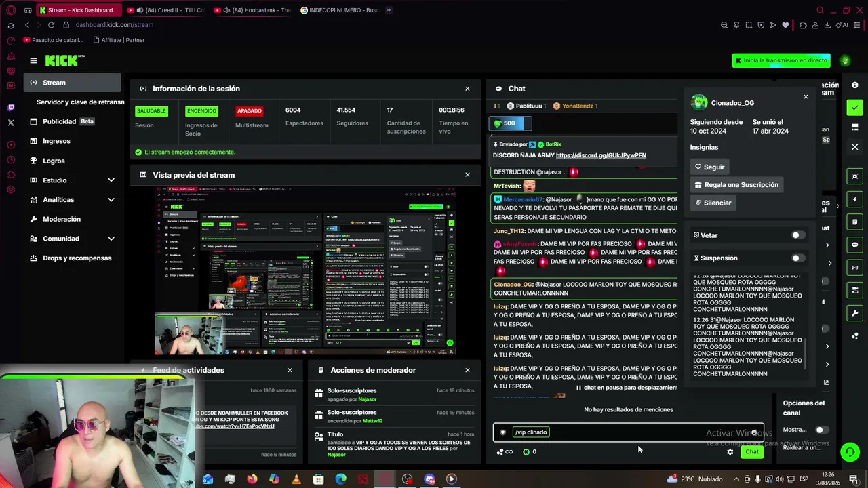Screen dimensions: 868x488
Task: Click the chat message input field
Action: point(629,432)
